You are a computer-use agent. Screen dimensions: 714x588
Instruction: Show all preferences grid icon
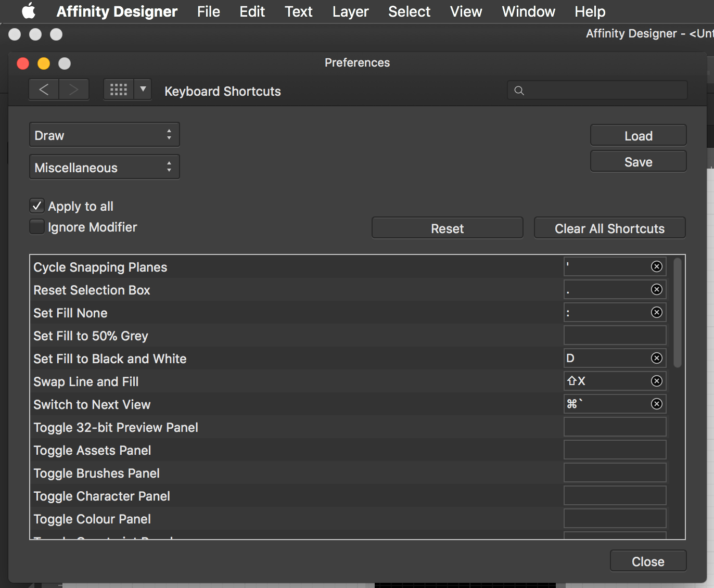click(x=119, y=90)
